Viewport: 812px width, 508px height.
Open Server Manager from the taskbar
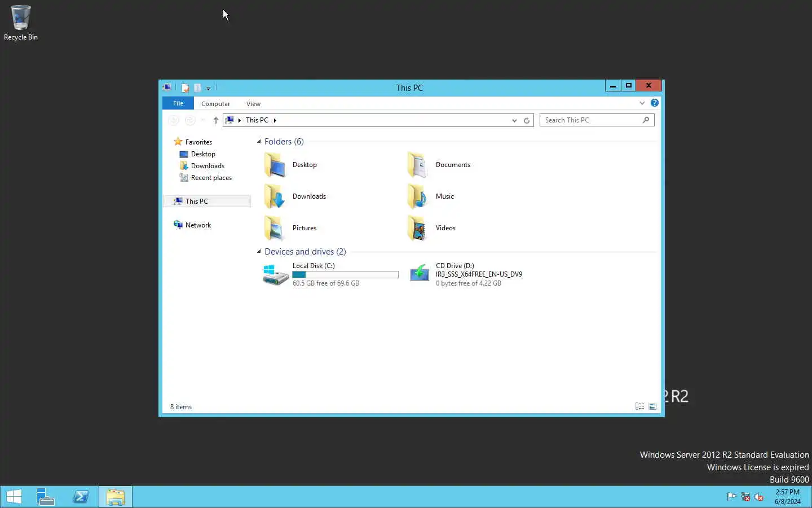(x=45, y=497)
